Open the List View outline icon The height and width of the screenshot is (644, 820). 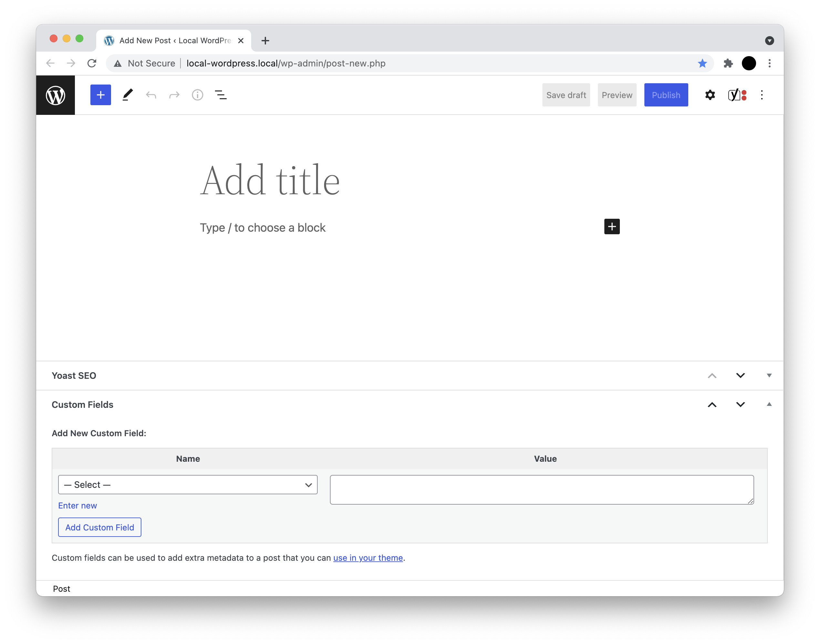click(220, 95)
